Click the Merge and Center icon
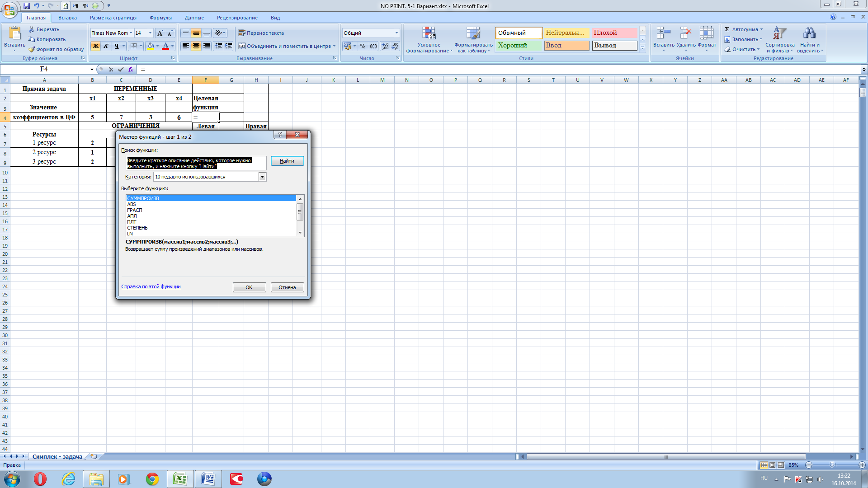Image resolution: width=868 pixels, height=488 pixels. click(x=242, y=46)
